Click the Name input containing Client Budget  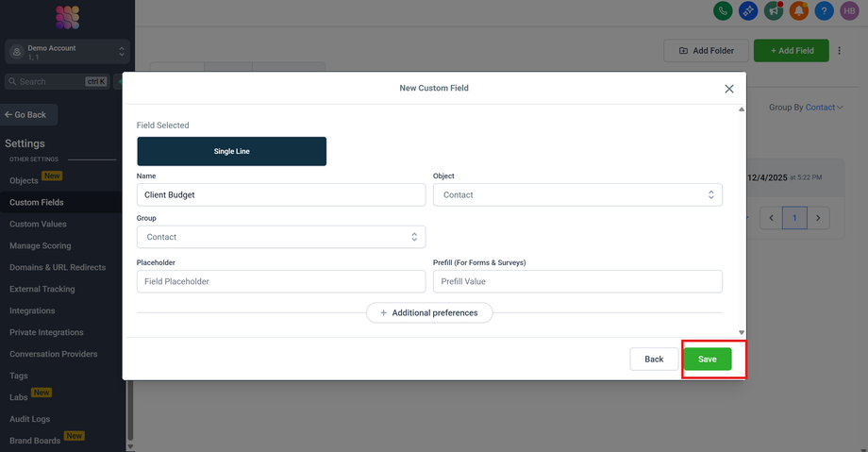[281, 194]
